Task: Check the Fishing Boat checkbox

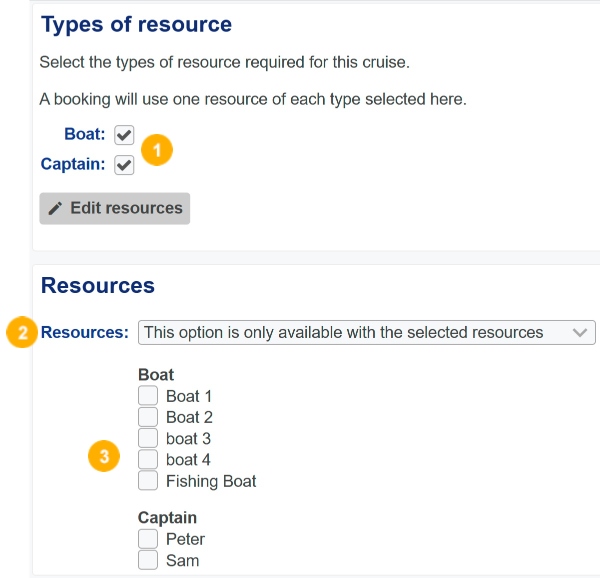Action: click(148, 480)
